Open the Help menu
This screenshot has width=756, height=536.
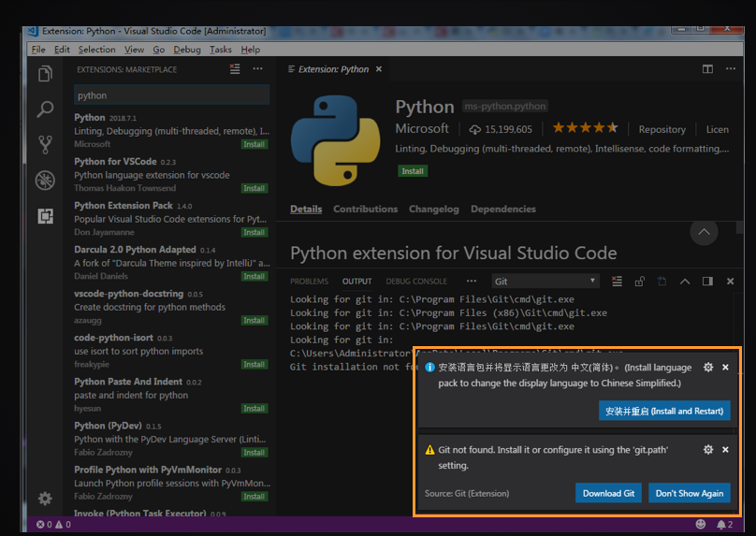(250, 50)
